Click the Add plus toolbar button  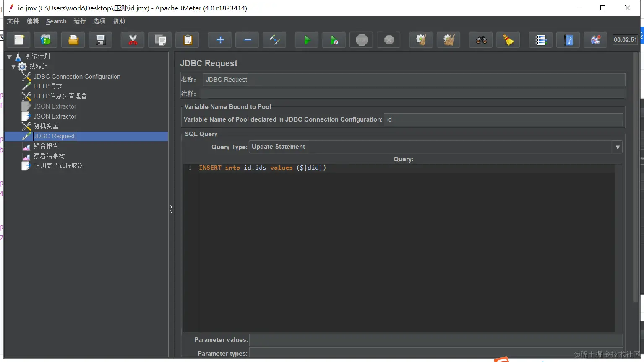pos(220,40)
